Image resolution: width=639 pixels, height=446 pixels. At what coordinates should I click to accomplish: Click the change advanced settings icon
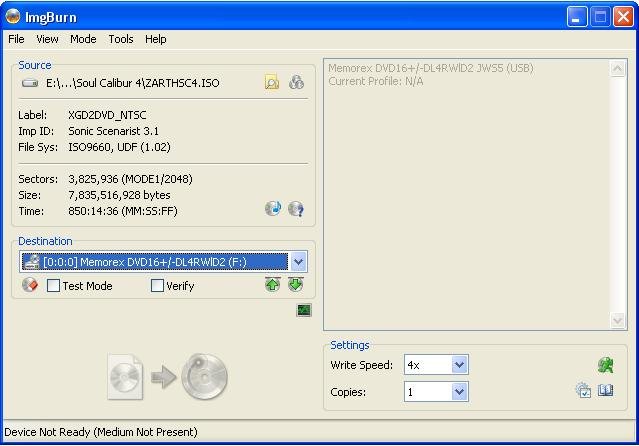[583, 390]
